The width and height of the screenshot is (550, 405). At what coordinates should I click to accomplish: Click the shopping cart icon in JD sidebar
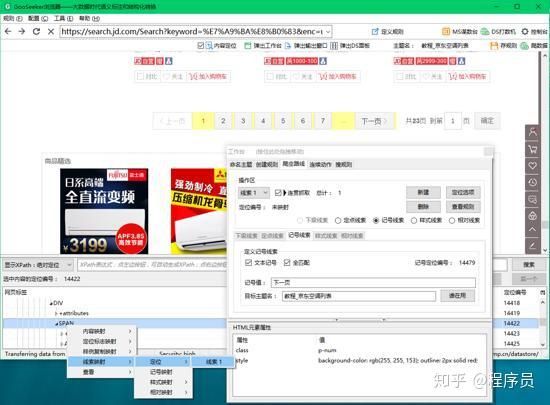532,149
